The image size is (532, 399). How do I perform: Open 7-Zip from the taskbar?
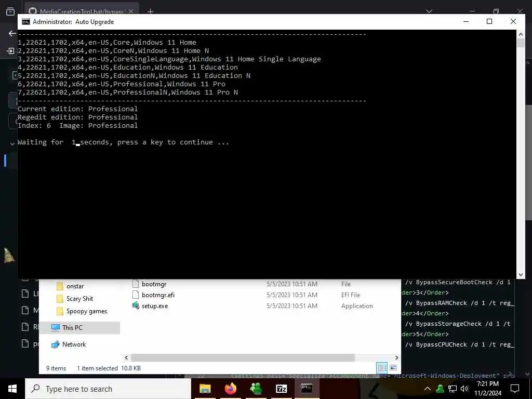281,389
